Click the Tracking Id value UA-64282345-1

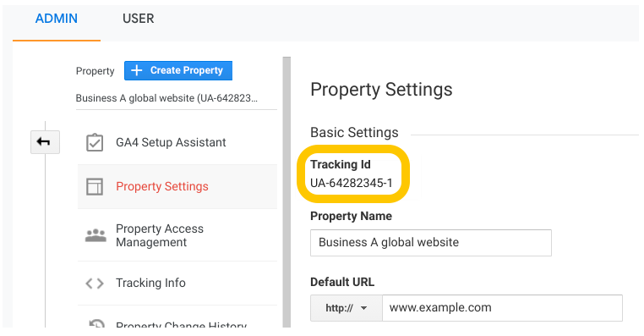click(x=352, y=183)
